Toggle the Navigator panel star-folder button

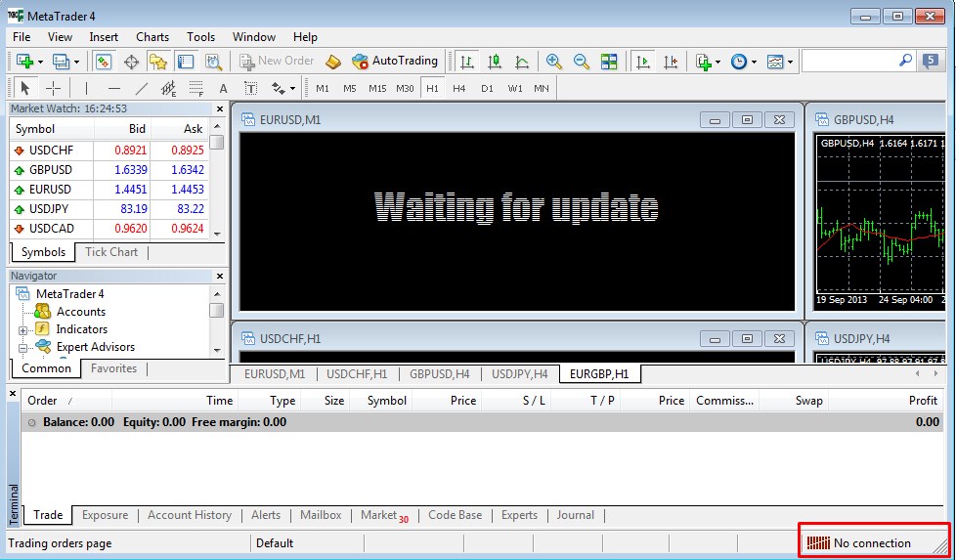[x=158, y=61]
